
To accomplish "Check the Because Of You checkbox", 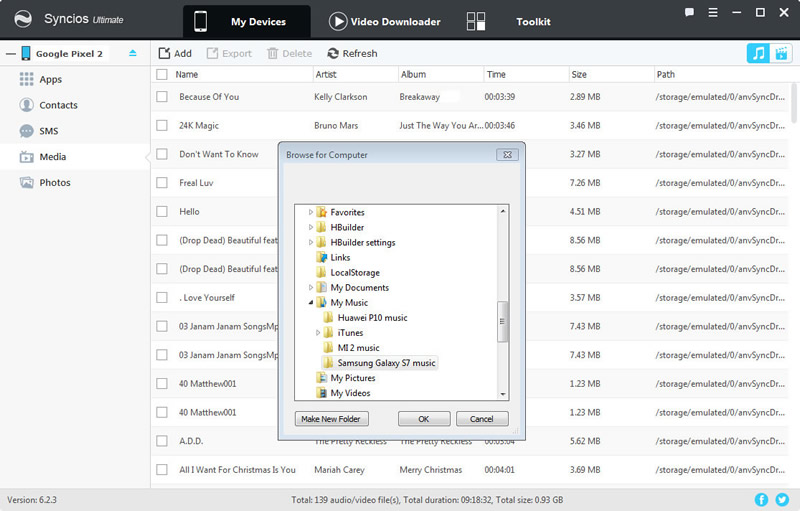I will tap(162, 96).
